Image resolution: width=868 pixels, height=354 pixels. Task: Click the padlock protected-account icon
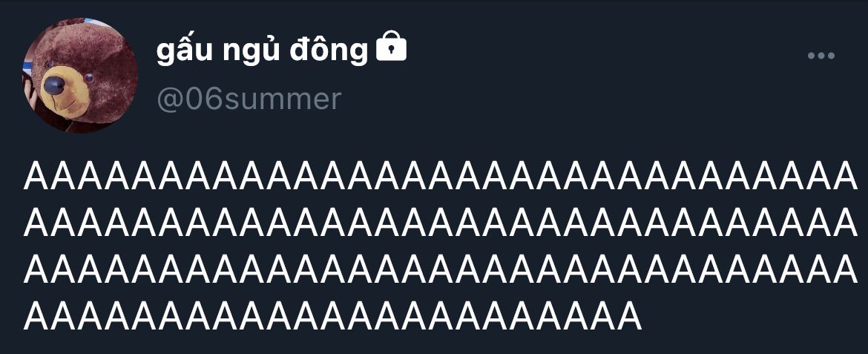[x=391, y=47]
